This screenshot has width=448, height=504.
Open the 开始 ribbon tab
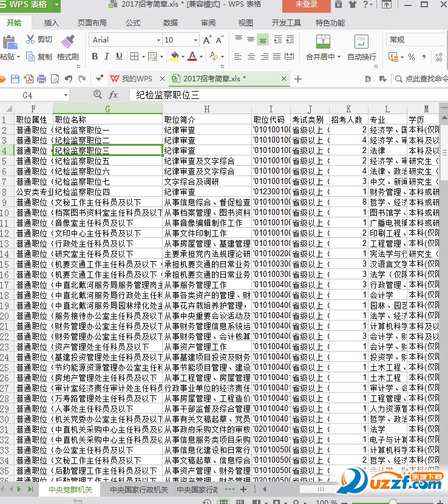click(14, 23)
